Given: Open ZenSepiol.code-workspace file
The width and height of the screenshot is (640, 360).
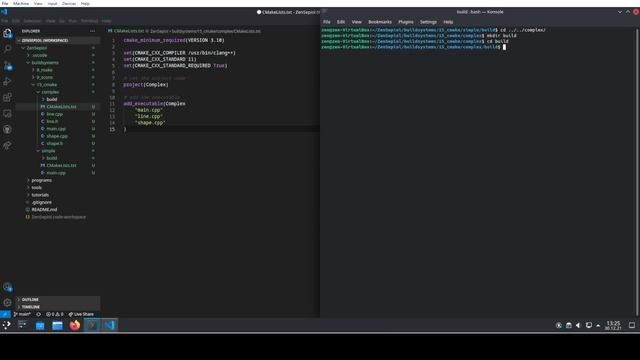Looking at the screenshot, I should [x=58, y=217].
